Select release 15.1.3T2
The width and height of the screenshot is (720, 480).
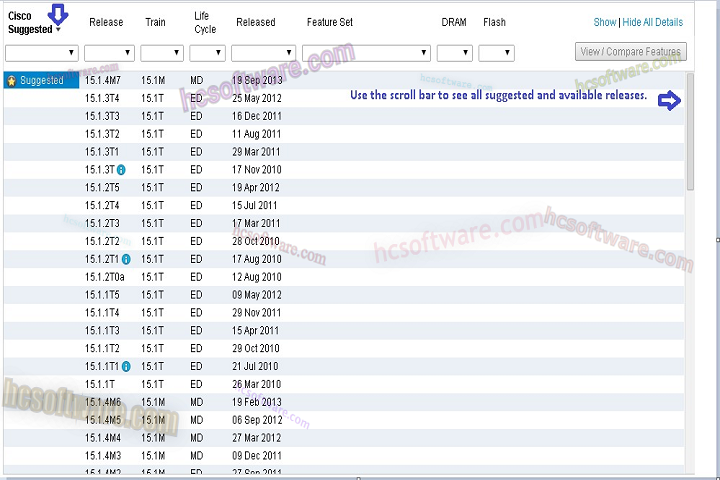102,134
